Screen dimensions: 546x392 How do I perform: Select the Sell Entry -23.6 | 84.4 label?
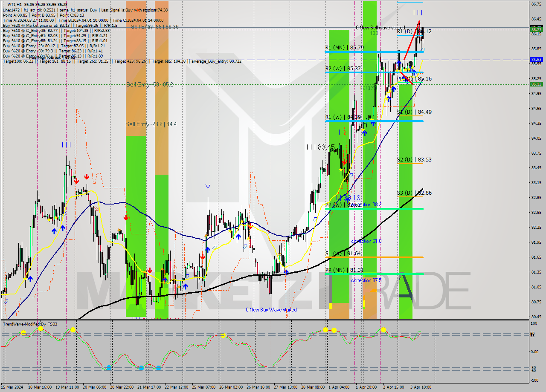pos(151,124)
